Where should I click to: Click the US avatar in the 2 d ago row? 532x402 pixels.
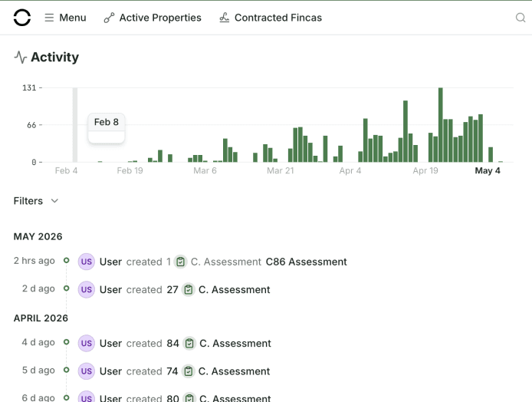click(x=87, y=290)
